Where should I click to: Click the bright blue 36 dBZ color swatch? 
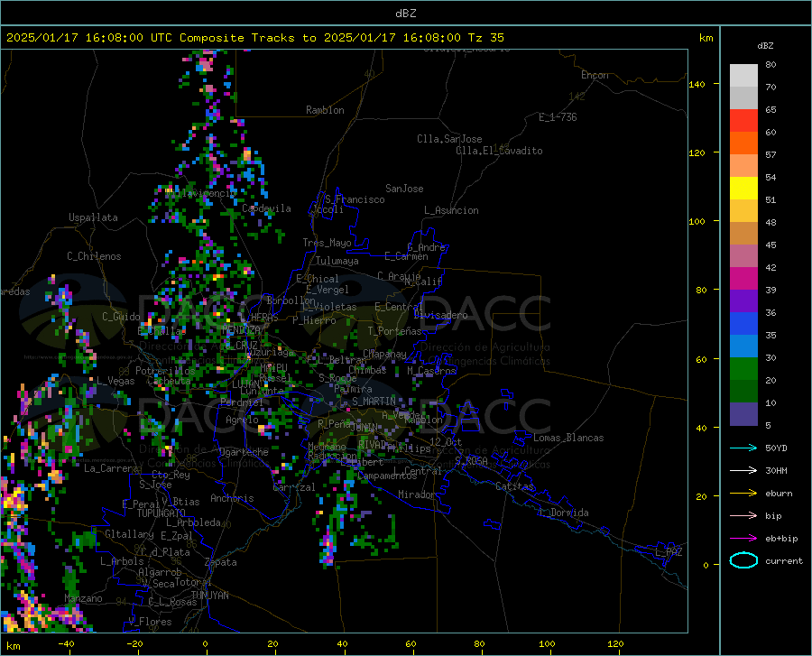click(x=743, y=324)
